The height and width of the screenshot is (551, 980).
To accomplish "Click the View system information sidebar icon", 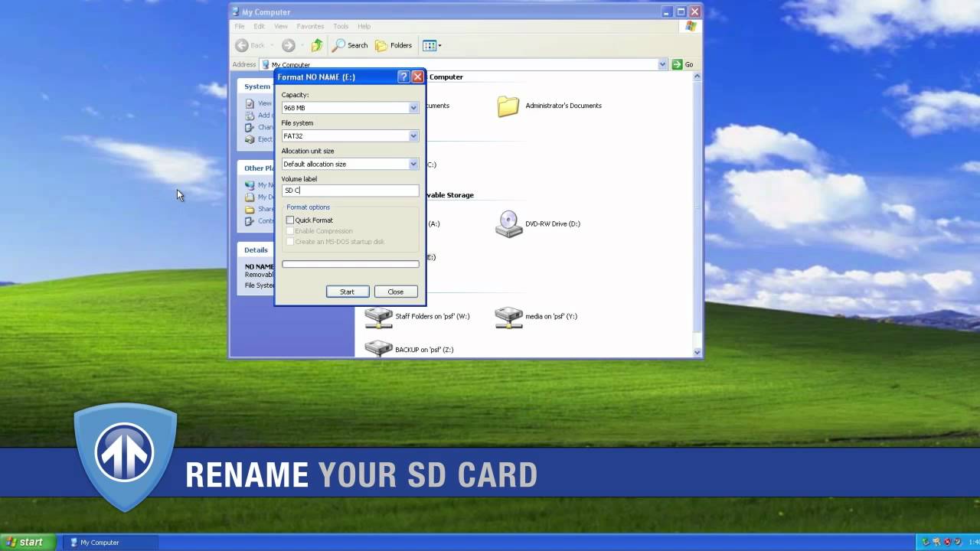I will point(250,103).
